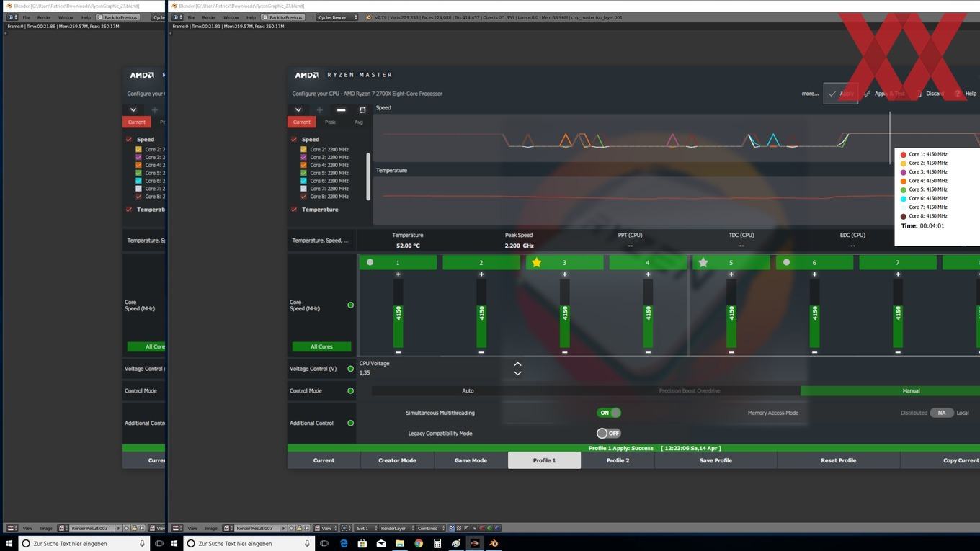The height and width of the screenshot is (551, 980).
Task: Click All Cores button in main window
Action: [321, 346]
